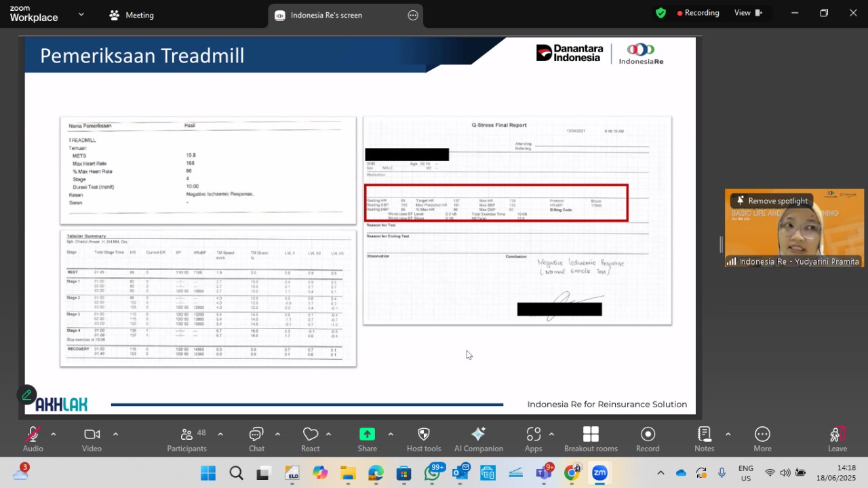Click the Record circle button
868x488 pixels.
click(648, 434)
